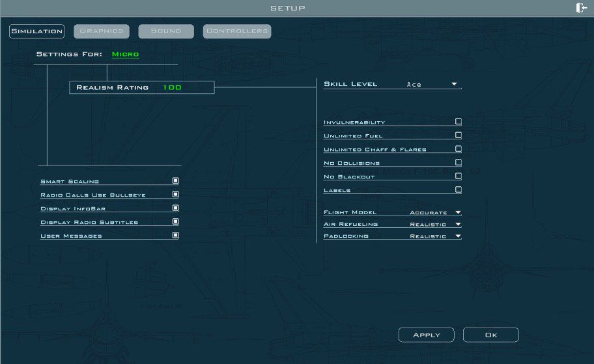The width and height of the screenshot is (594, 364).
Task: Enable the Invulnerability checkbox
Action: [x=458, y=122]
